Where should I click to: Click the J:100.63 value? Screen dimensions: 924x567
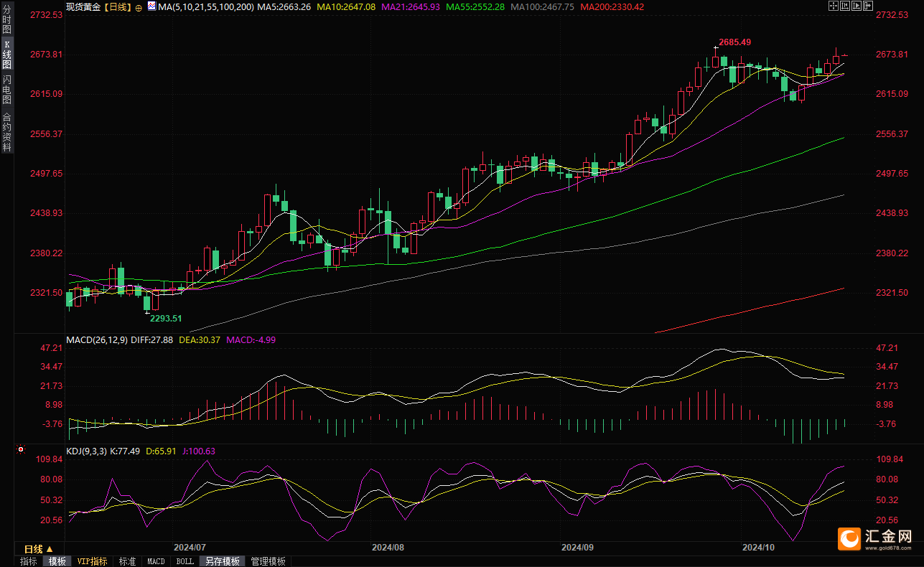200,451
